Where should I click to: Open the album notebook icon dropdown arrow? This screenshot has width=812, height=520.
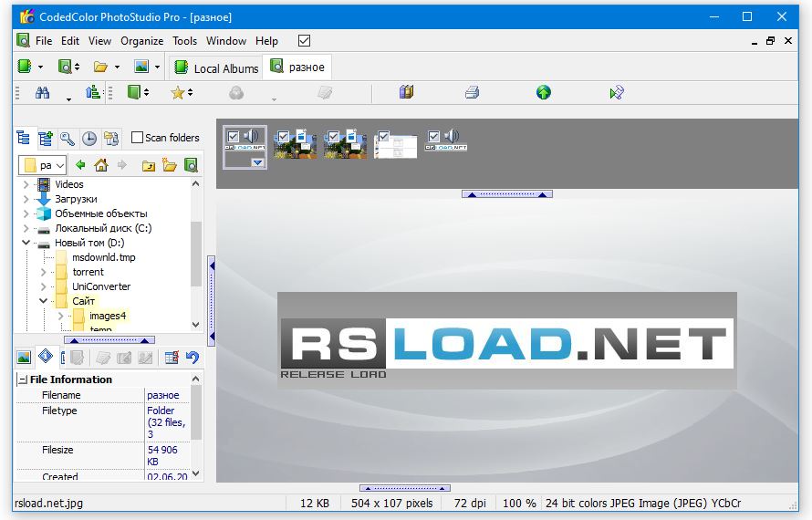click(x=40, y=67)
